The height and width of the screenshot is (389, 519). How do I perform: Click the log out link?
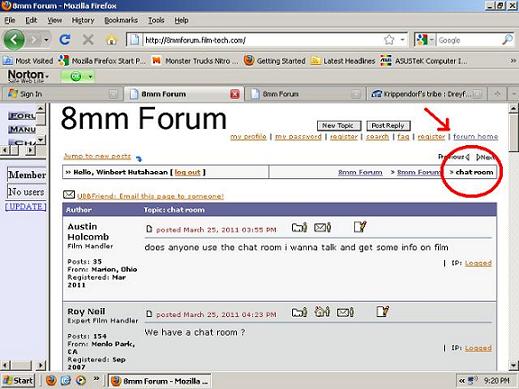pyautogui.click(x=187, y=172)
